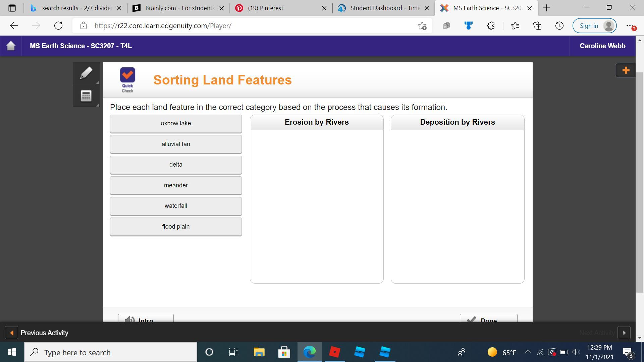The height and width of the screenshot is (362, 644).
Task: Open the calculator tool
Action: coord(86,96)
